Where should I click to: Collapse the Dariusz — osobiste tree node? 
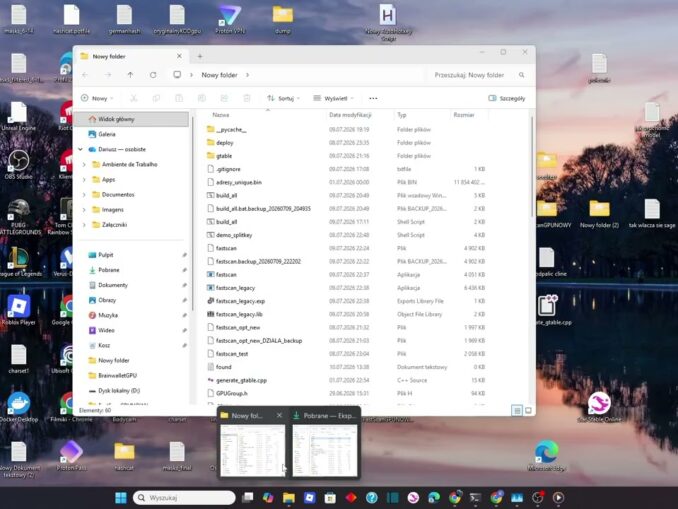click(x=80, y=149)
